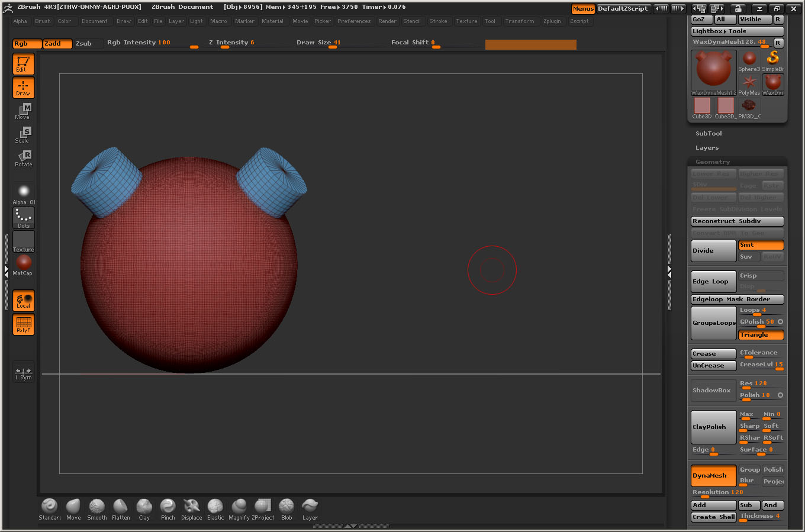Image resolution: width=805 pixels, height=532 pixels.
Task: Toggle the Zadd sculpt mode
Action: (57, 44)
